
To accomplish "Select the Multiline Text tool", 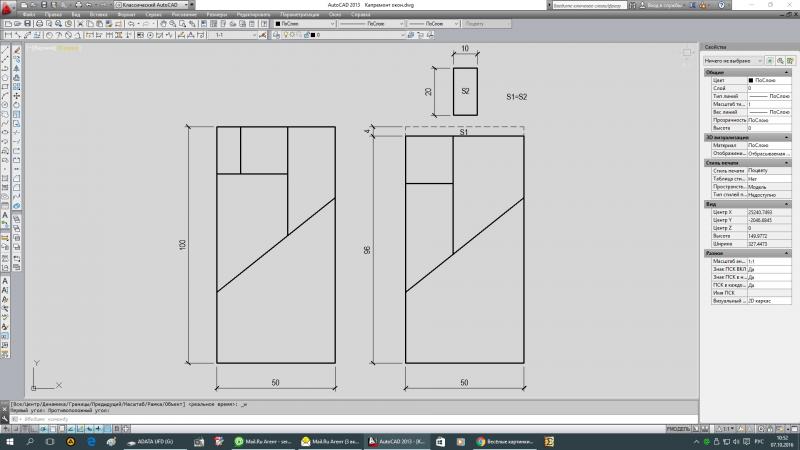I will tap(5, 215).
